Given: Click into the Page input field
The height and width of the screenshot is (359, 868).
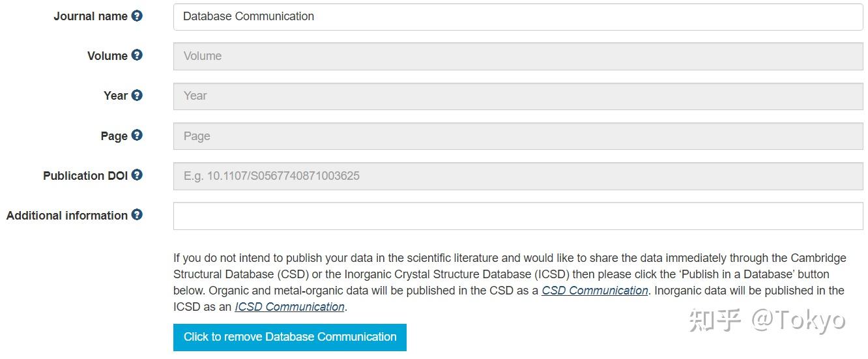Looking at the screenshot, I should pos(517,136).
